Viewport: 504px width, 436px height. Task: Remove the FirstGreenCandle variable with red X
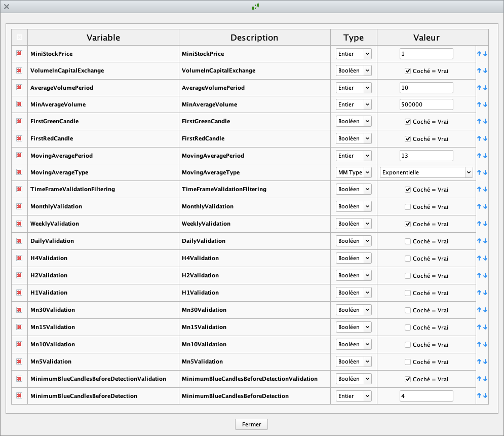[19, 121]
